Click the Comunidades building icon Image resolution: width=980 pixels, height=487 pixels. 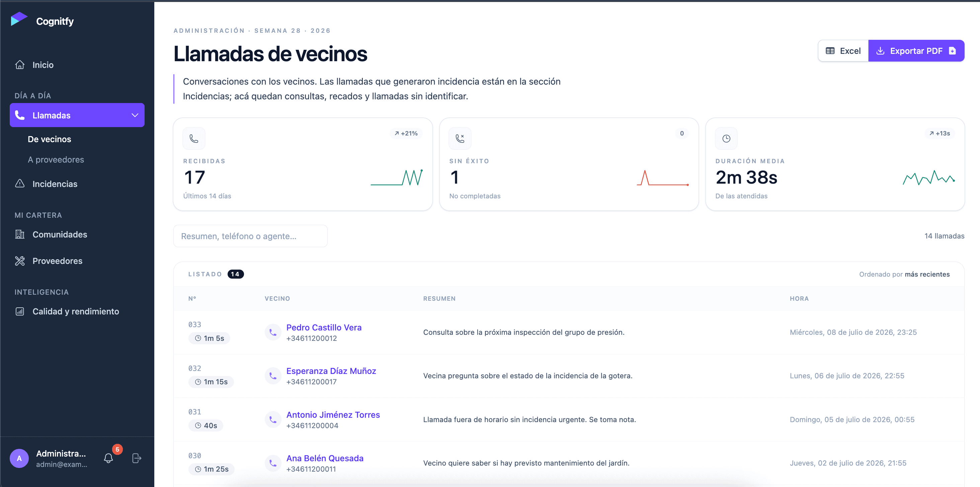click(x=20, y=234)
